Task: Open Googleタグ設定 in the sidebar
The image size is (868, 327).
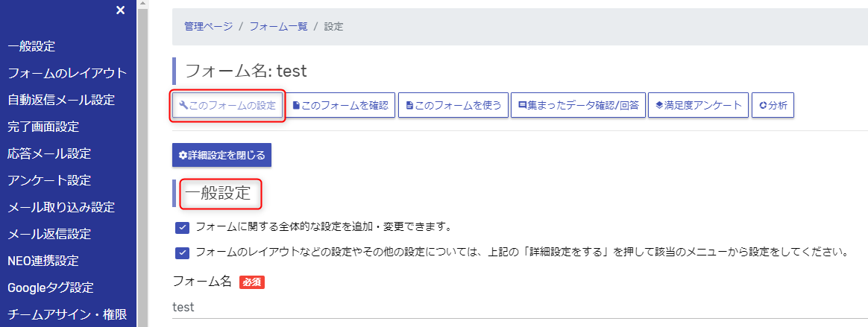Action: tap(51, 288)
